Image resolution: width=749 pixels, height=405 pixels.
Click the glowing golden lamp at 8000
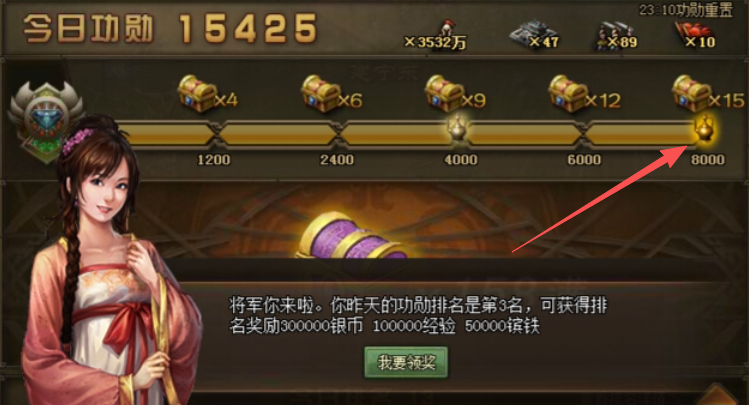(705, 128)
